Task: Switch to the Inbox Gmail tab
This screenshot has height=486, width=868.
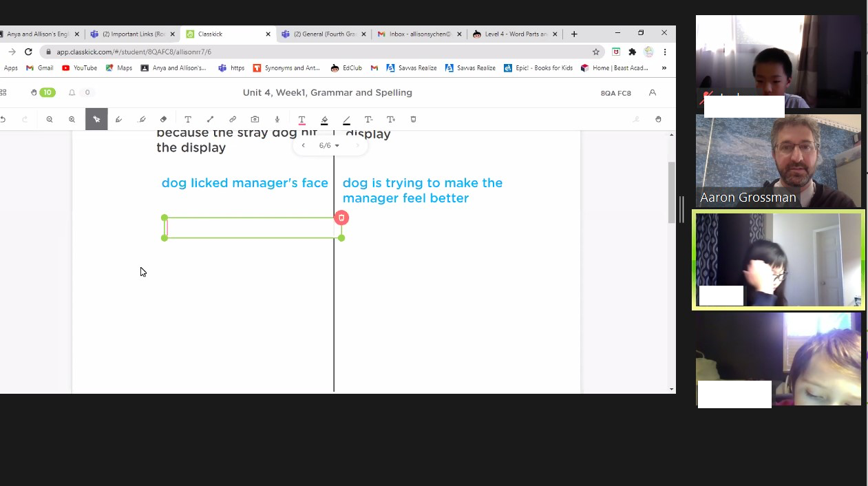Action: pyautogui.click(x=414, y=34)
